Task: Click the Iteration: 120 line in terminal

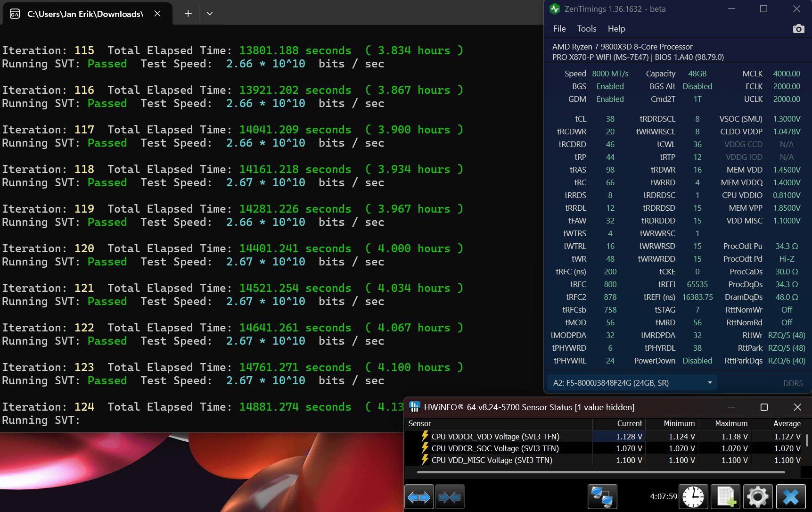Action: [233, 248]
